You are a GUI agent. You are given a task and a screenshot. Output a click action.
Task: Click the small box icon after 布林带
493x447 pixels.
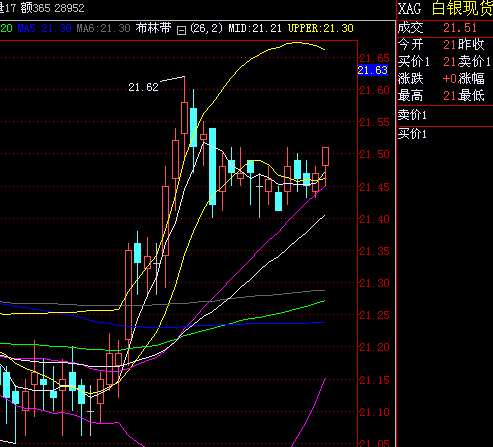pos(181,30)
